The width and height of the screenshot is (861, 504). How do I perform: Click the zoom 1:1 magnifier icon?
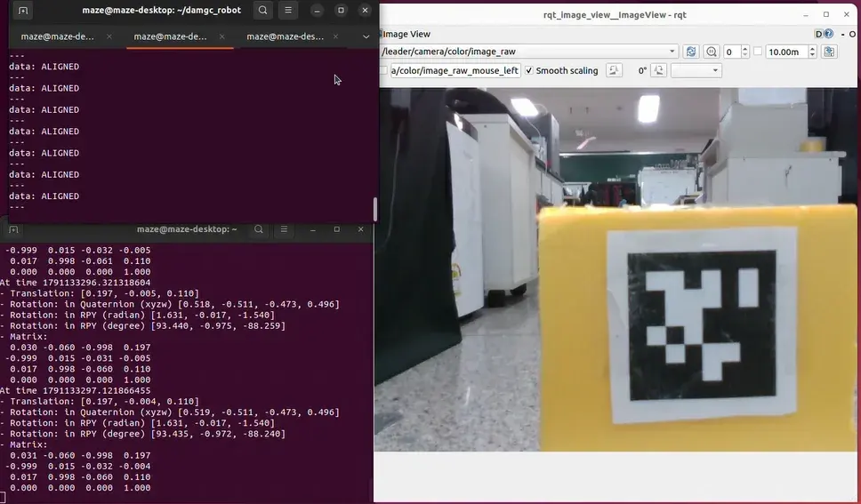[x=711, y=52]
